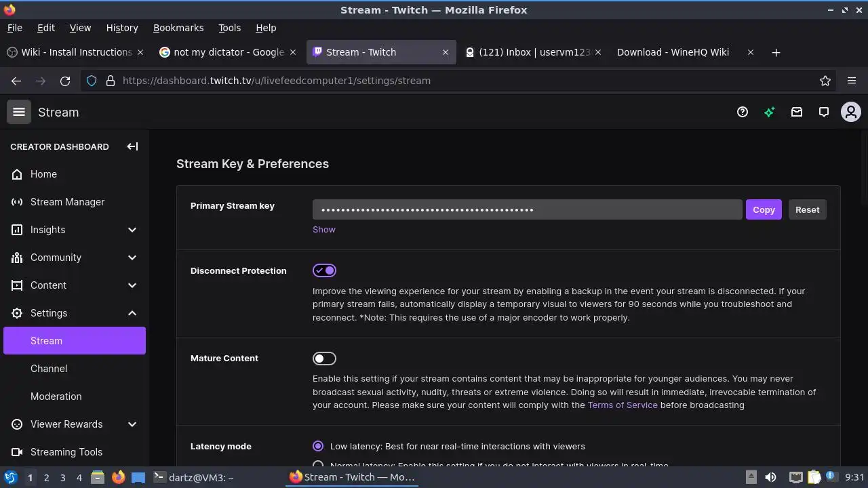The image size is (868, 488).
Task: Collapse the Creator Dashboard sidebar
Action: pyautogui.click(x=132, y=146)
